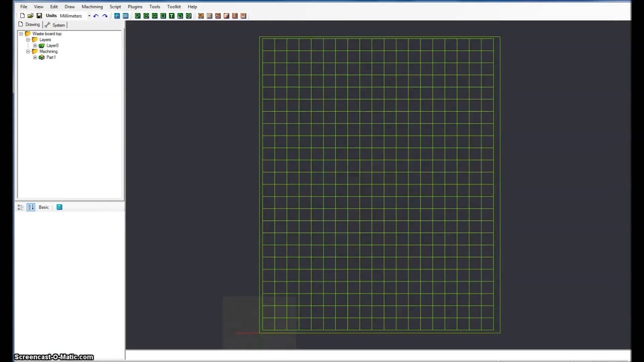Collapse the Waste board top tree node
This screenshot has width=644, height=362.
pos(21,34)
